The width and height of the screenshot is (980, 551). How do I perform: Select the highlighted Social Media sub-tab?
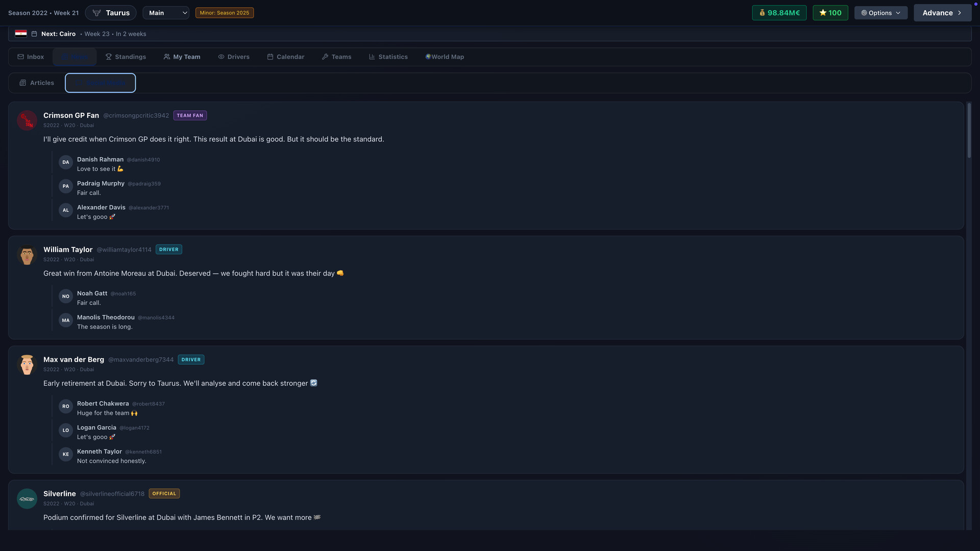pyautogui.click(x=100, y=83)
